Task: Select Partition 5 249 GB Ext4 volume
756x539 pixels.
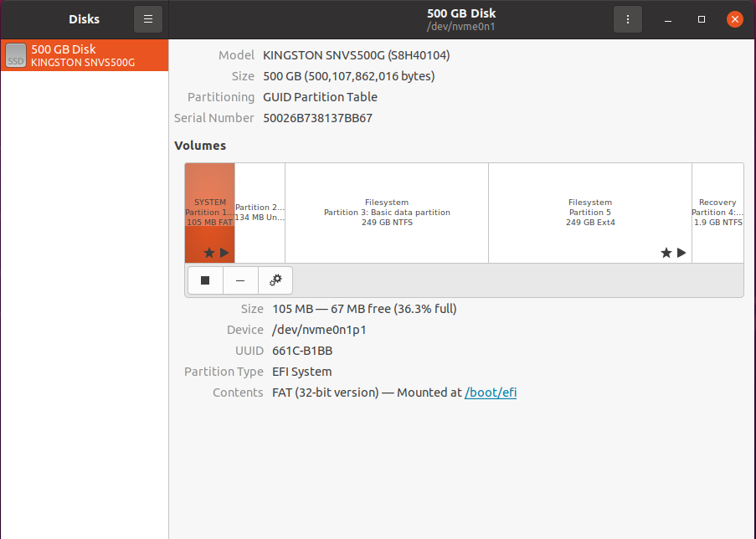Action: (590, 213)
